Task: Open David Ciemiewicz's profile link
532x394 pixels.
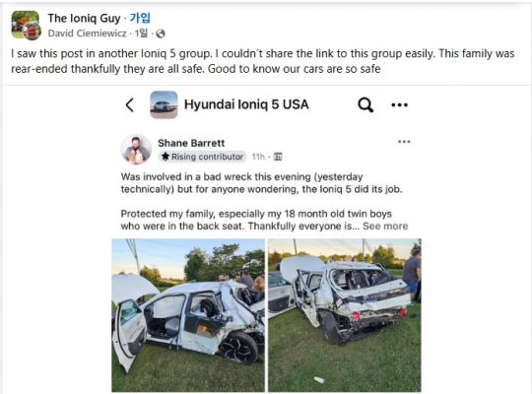Action: 88,33
